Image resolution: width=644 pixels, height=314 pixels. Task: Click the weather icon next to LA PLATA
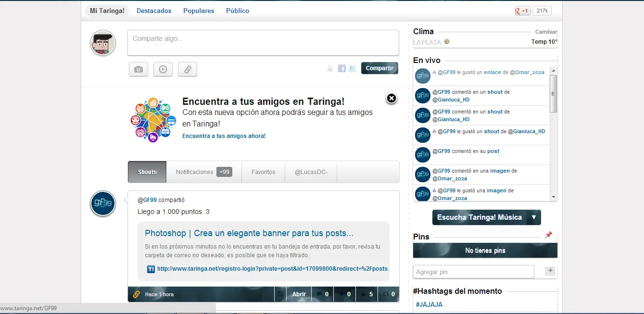pyautogui.click(x=447, y=42)
